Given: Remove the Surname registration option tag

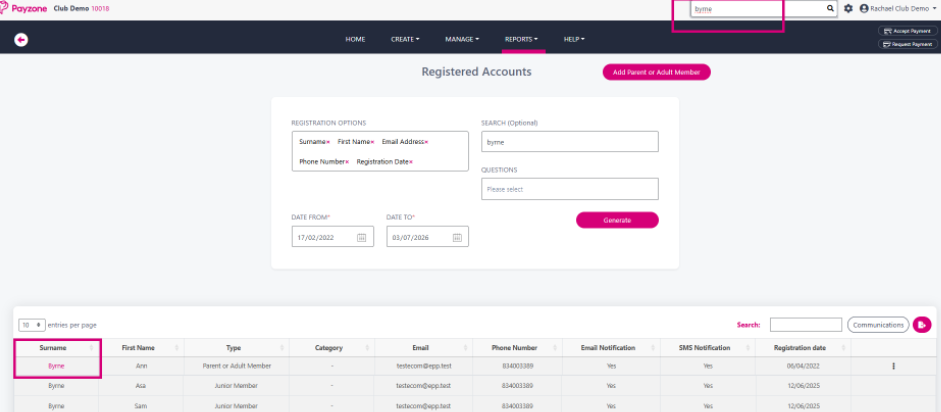Looking at the screenshot, I should click(x=328, y=142).
